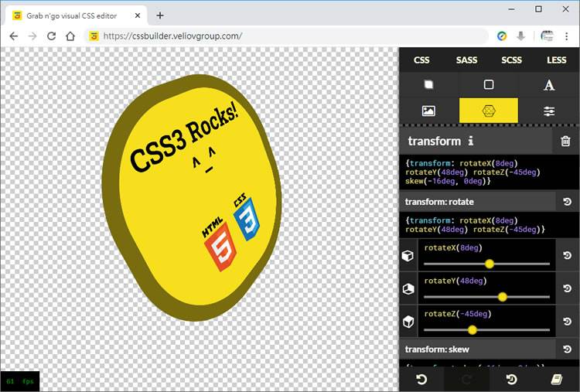Viewport: 580px width, 392px height.
Task: Click the rotate CSS code block
Action: click(x=489, y=225)
